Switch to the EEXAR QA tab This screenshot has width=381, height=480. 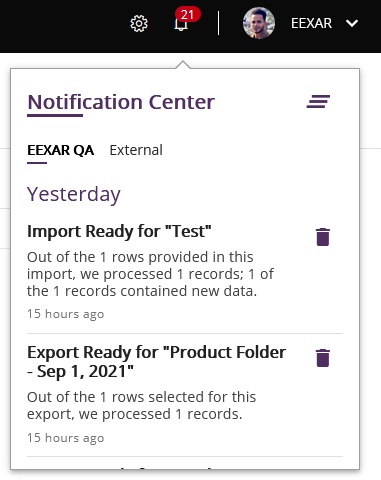[x=61, y=150]
